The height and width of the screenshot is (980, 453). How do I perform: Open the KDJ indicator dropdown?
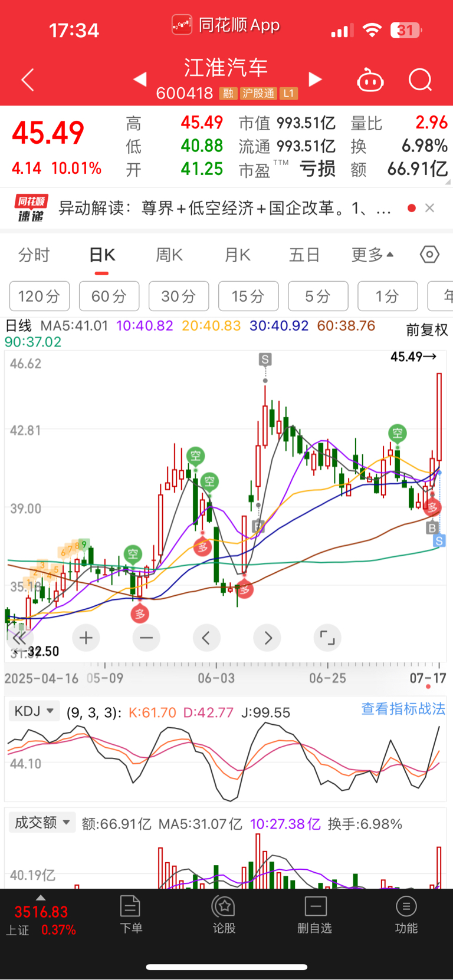coord(34,711)
